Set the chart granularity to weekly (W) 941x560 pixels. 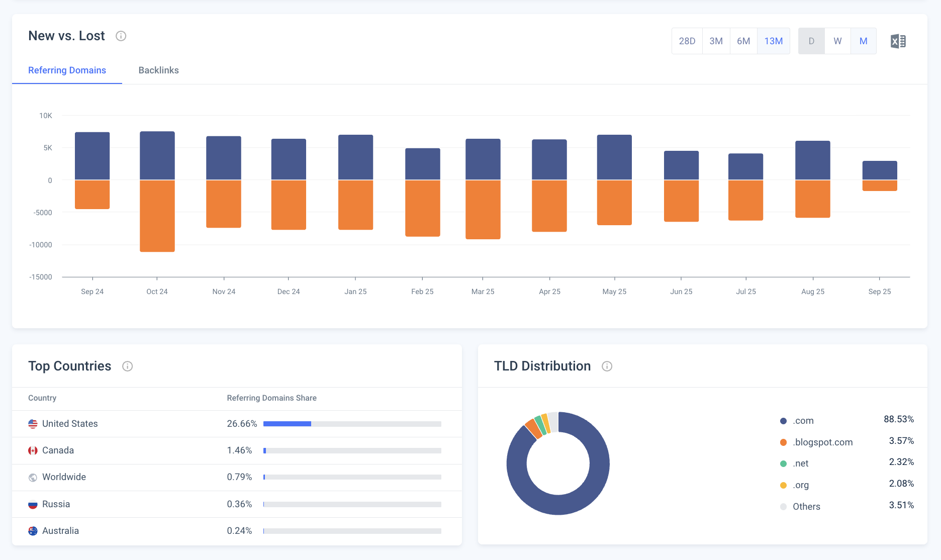[x=837, y=41]
